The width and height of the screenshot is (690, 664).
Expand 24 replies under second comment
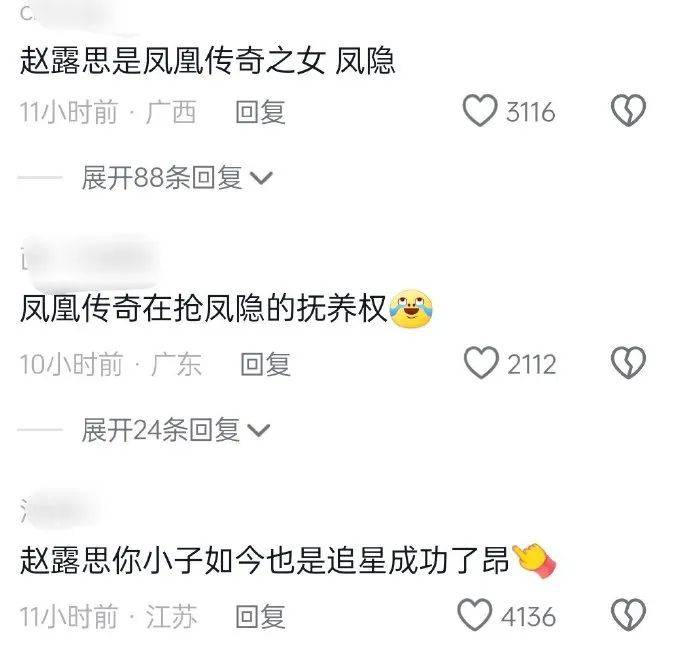click(176, 430)
